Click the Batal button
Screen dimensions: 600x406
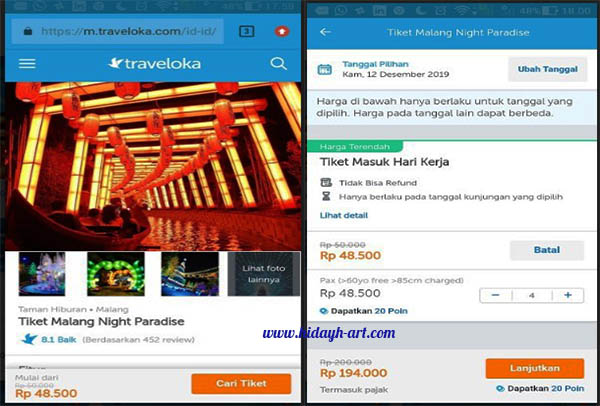click(547, 250)
